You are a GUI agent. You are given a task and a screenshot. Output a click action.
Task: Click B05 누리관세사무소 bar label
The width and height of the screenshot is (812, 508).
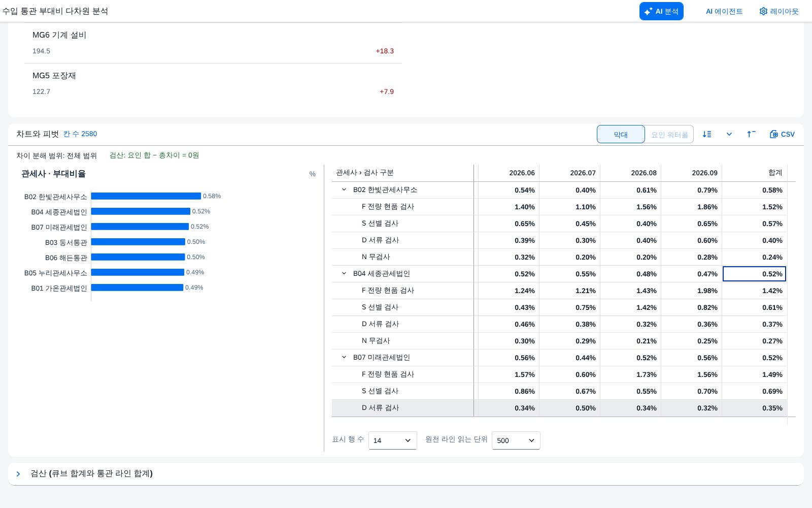pos(56,273)
